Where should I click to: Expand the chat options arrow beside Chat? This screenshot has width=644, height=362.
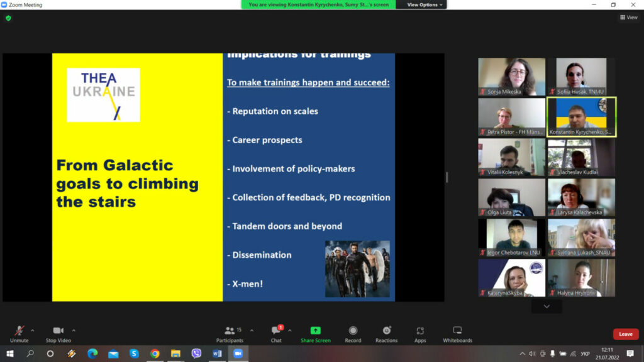(289, 330)
